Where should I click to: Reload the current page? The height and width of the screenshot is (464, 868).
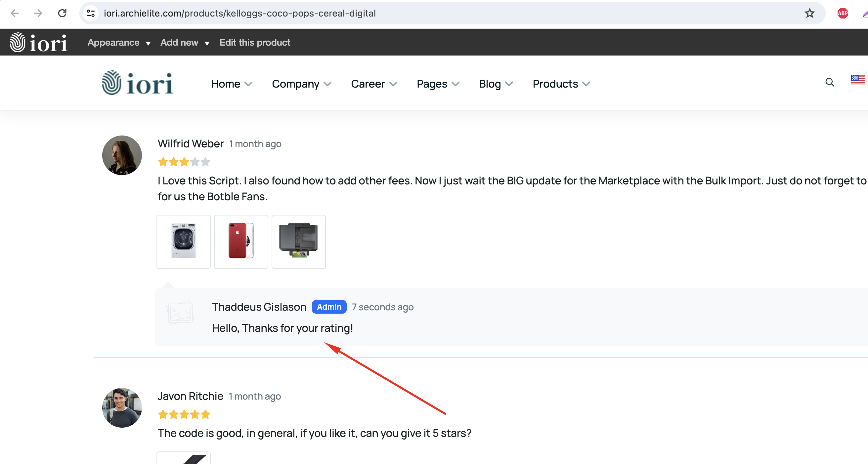coord(62,13)
